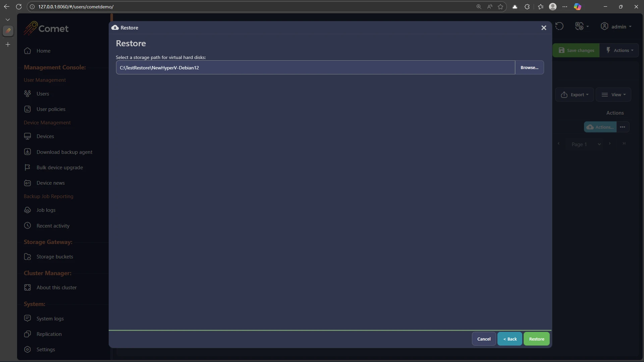This screenshot has width=644, height=362.
Task: Open the View dropdown
Action: (x=613, y=95)
